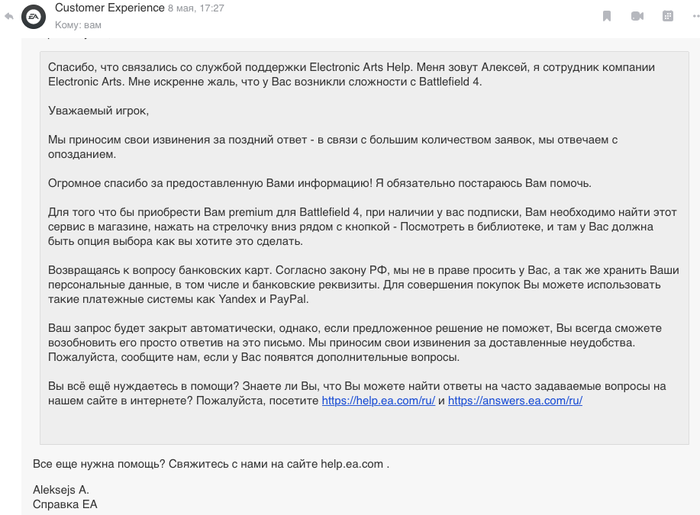Image resolution: width=700 pixels, height=515 pixels.
Task: Click the sender name Customer Experience
Action: click(109, 8)
